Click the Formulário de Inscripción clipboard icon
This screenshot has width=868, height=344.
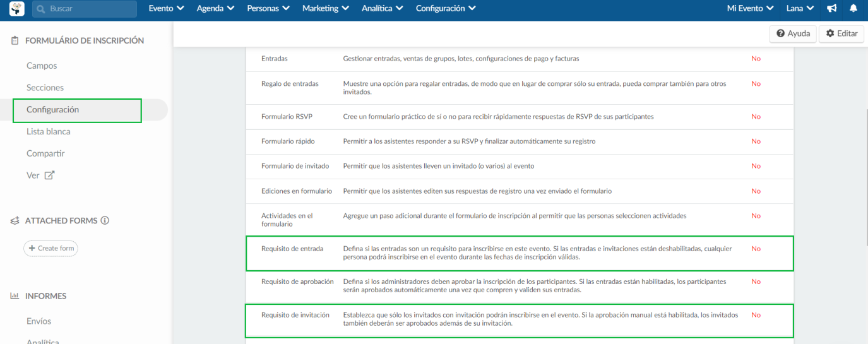tap(15, 40)
